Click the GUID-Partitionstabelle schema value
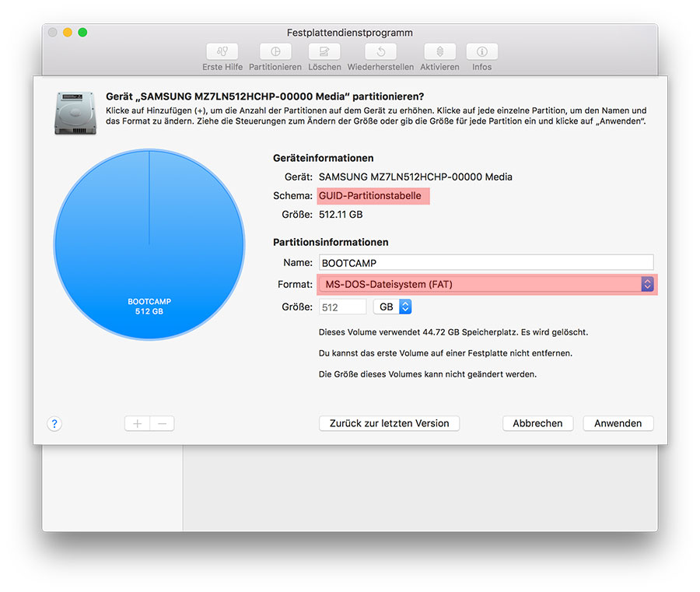700x592 pixels. point(370,195)
